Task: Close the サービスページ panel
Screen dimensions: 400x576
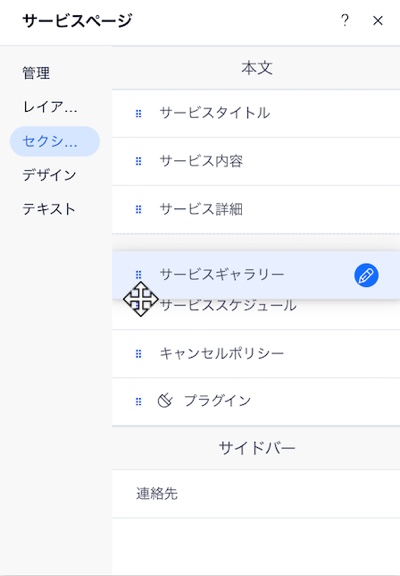Action: tap(378, 21)
